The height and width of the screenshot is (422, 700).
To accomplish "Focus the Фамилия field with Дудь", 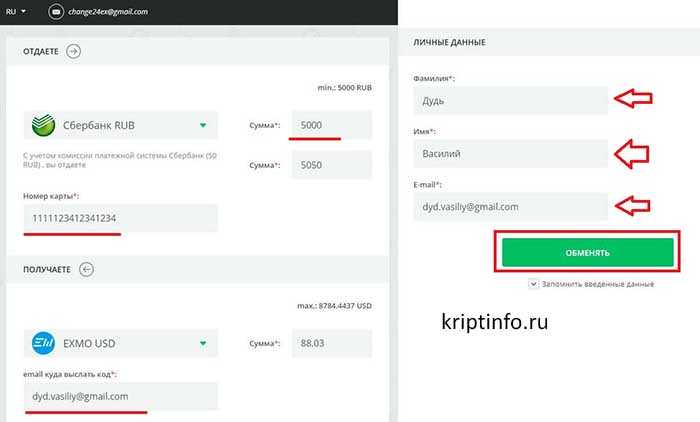I will point(510,100).
